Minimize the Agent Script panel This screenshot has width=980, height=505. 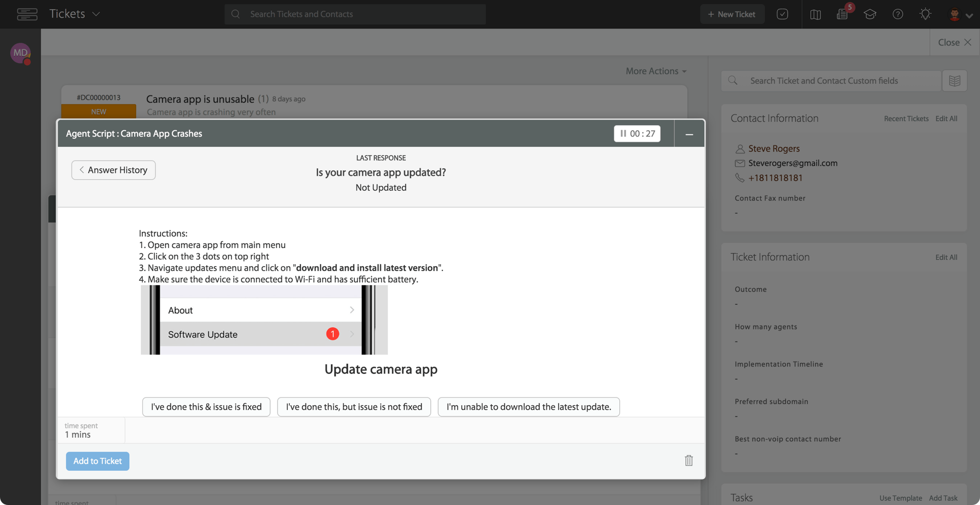(689, 134)
